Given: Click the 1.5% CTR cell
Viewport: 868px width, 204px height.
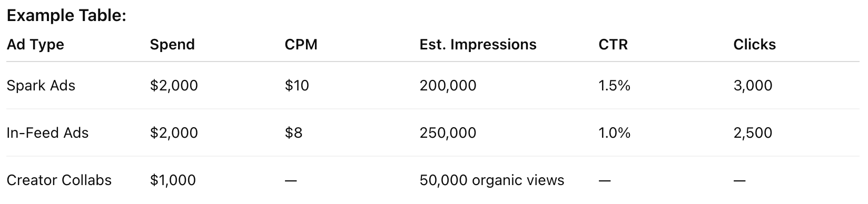Looking at the screenshot, I should [615, 85].
